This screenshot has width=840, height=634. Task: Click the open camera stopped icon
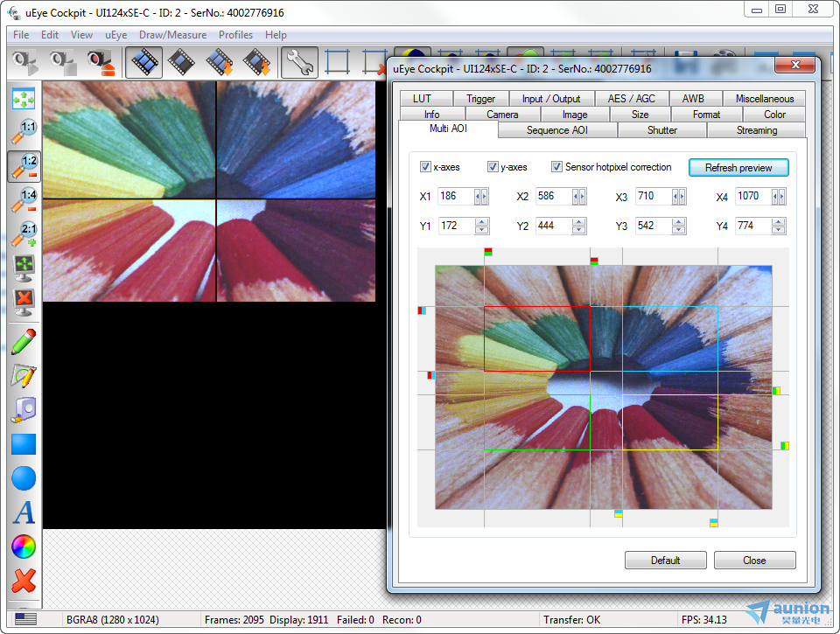click(x=63, y=62)
